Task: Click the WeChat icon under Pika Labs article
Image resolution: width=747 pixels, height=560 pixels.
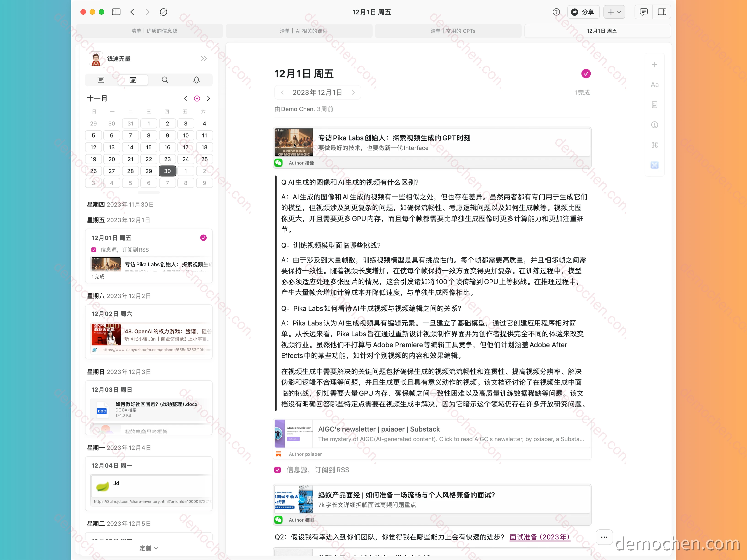Action: click(278, 163)
